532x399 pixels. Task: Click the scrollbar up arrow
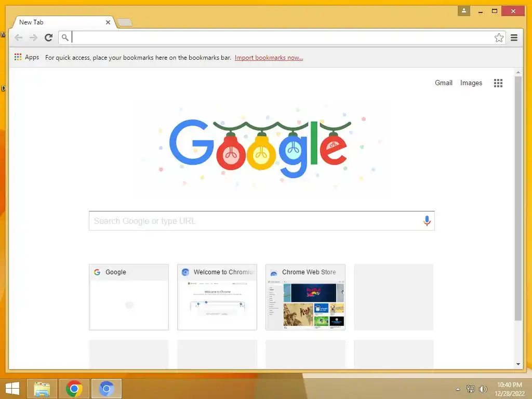(x=518, y=72)
